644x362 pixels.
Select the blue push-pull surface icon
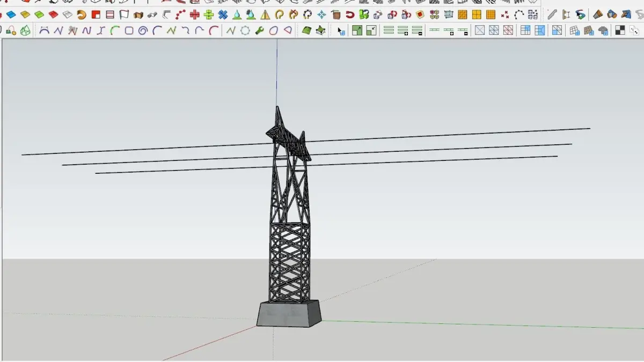11,14
